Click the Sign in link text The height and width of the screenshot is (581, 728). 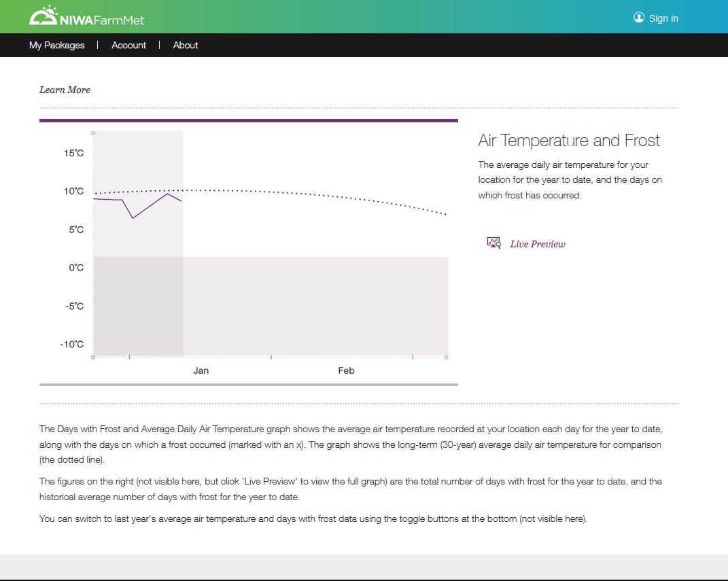coord(663,18)
